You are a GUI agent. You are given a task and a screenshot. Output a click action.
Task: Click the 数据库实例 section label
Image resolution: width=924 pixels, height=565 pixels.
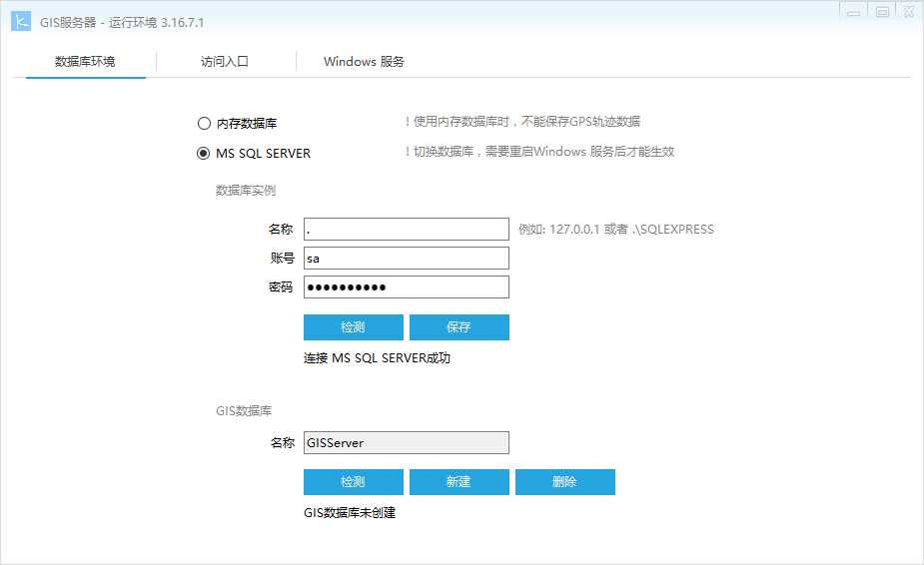click(245, 191)
